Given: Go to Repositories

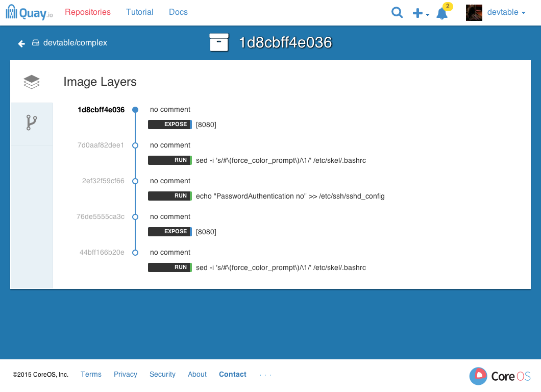Looking at the screenshot, I should pos(88,12).
